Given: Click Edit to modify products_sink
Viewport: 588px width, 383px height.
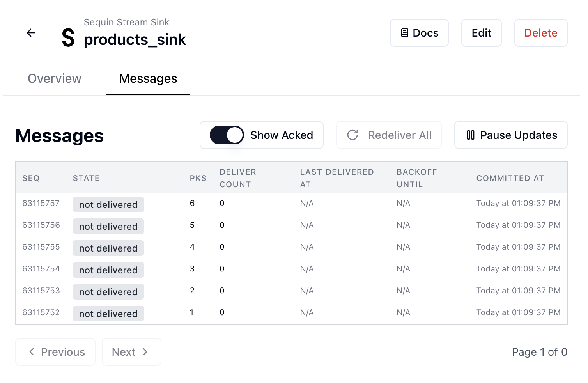Looking at the screenshot, I should pyautogui.click(x=481, y=33).
